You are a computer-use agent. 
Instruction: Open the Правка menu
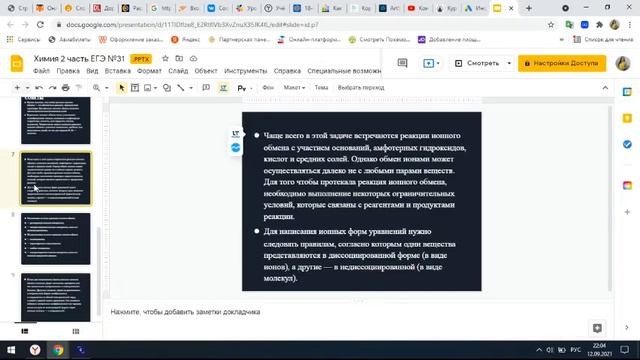68,71
